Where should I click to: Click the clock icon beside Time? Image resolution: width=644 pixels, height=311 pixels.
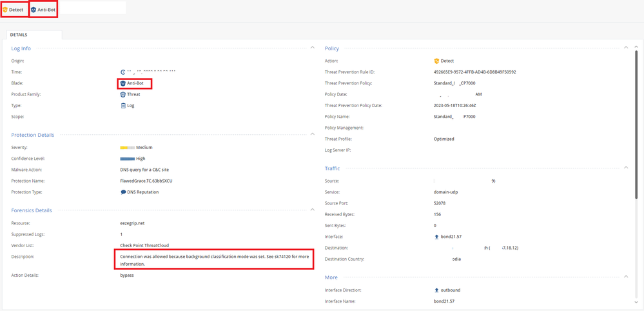[x=123, y=72]
